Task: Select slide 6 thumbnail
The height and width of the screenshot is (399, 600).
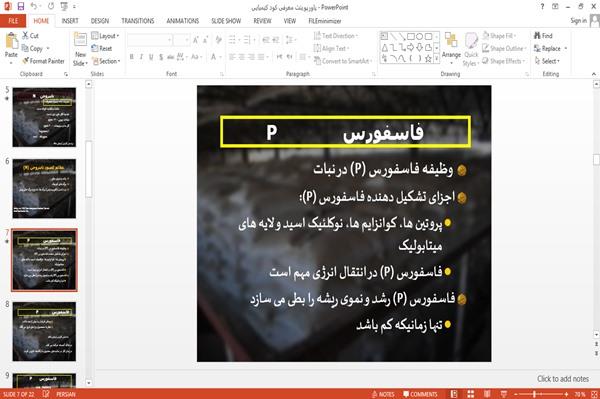Action: coord(44,189)
